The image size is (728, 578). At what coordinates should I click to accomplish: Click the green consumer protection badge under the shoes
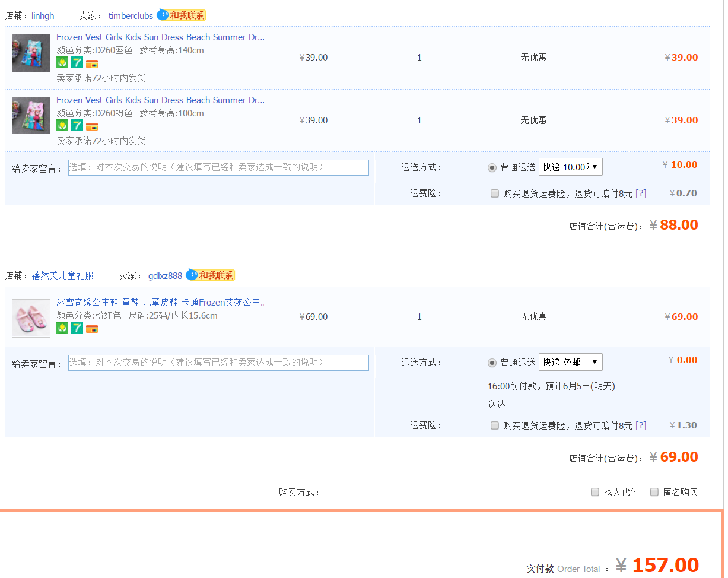(62, 328)
